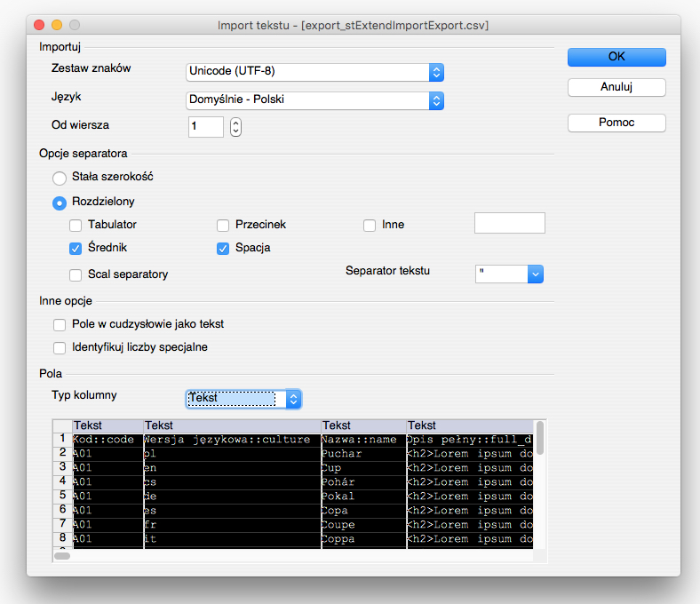Screen dimensions: 700x604
Task: Click the 'fr' culture cell
Action: click(232, 526)
